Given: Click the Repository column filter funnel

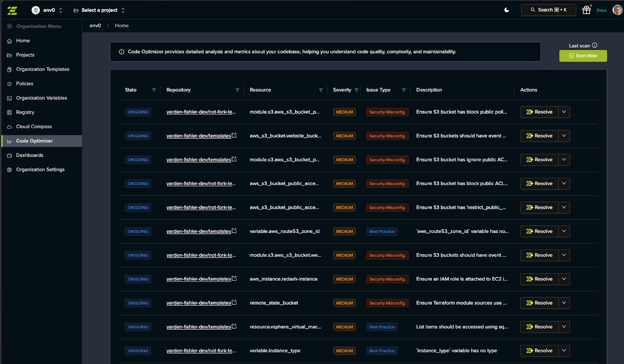Looking at the screenshot, I should [238, 90].
